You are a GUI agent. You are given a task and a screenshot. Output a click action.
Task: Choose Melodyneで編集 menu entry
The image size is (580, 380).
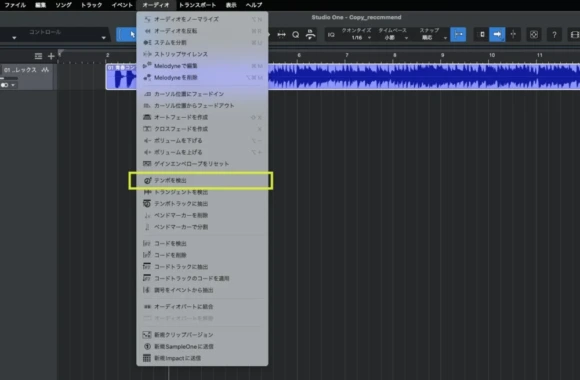202,66
